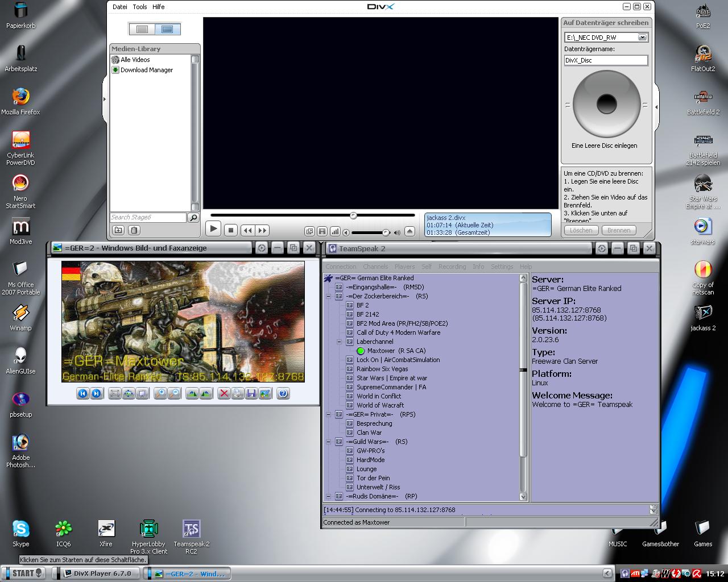Collapse the DivX media library side arrow
The width and height of the screenshot is (728, 582).
pos(104,99)
